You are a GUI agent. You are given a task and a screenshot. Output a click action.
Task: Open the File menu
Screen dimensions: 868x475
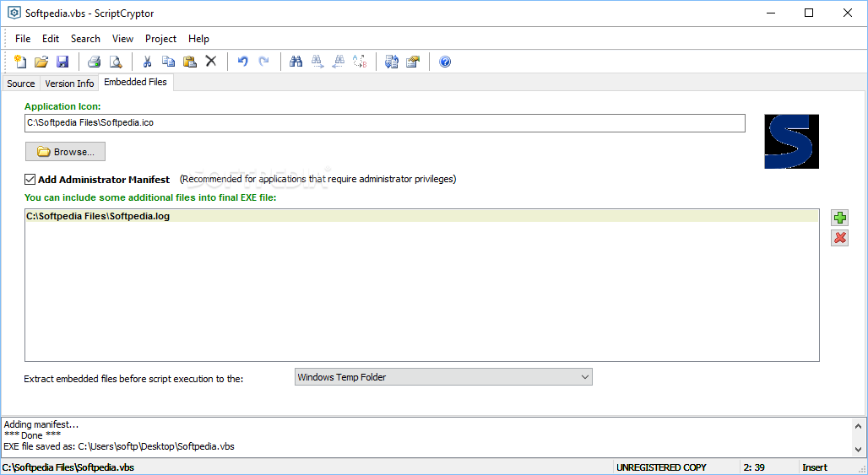(x=23, y=39)
